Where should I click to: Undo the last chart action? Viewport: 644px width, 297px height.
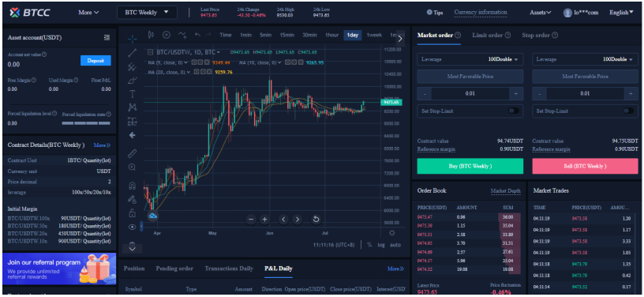pyautogui.click(x=197, y=35)
